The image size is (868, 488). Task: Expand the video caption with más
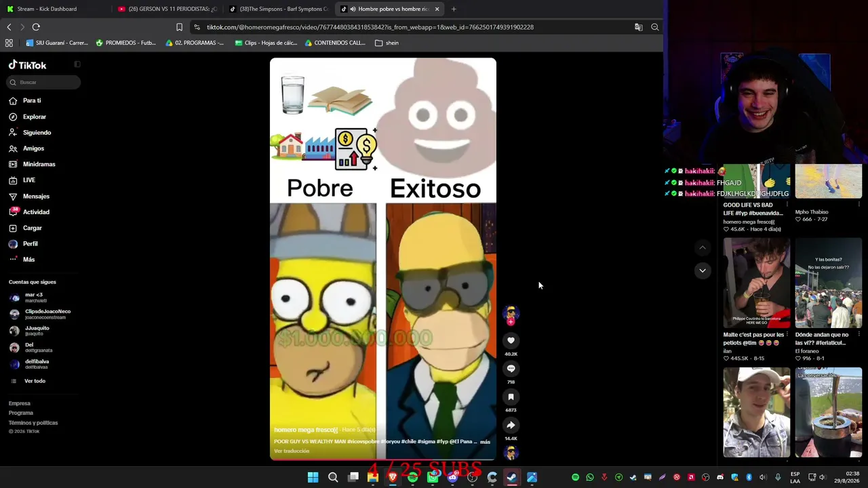coord(485,442)
